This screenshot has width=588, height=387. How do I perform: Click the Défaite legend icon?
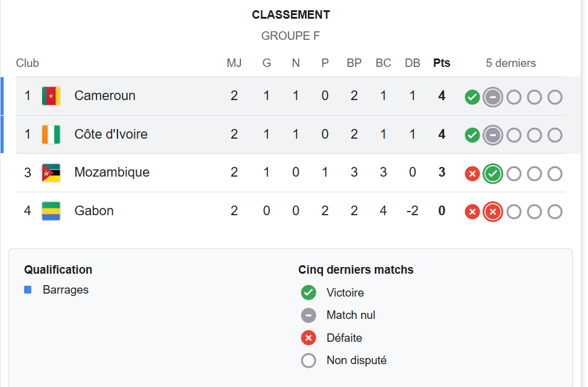tap(308, 338)
